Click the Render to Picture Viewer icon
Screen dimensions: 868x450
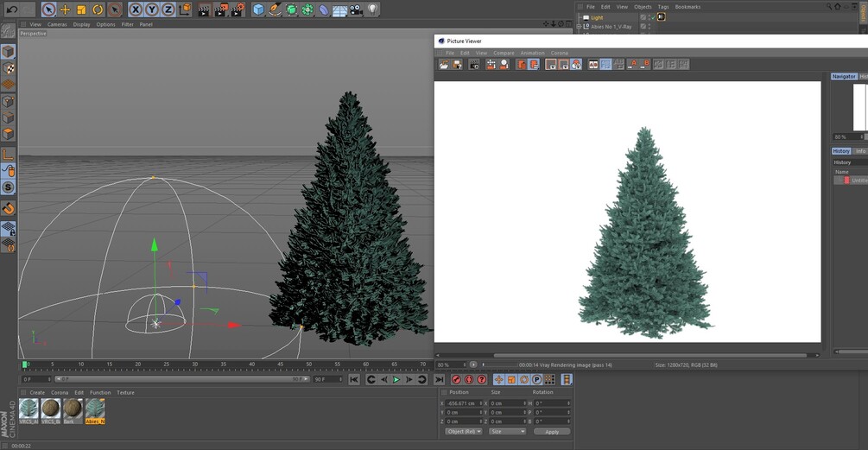coord(220,10)
